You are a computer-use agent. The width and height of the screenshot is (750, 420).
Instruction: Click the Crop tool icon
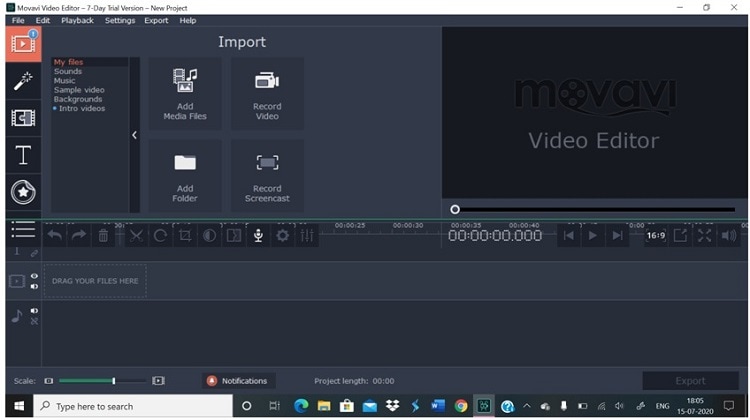coord(185,235)
